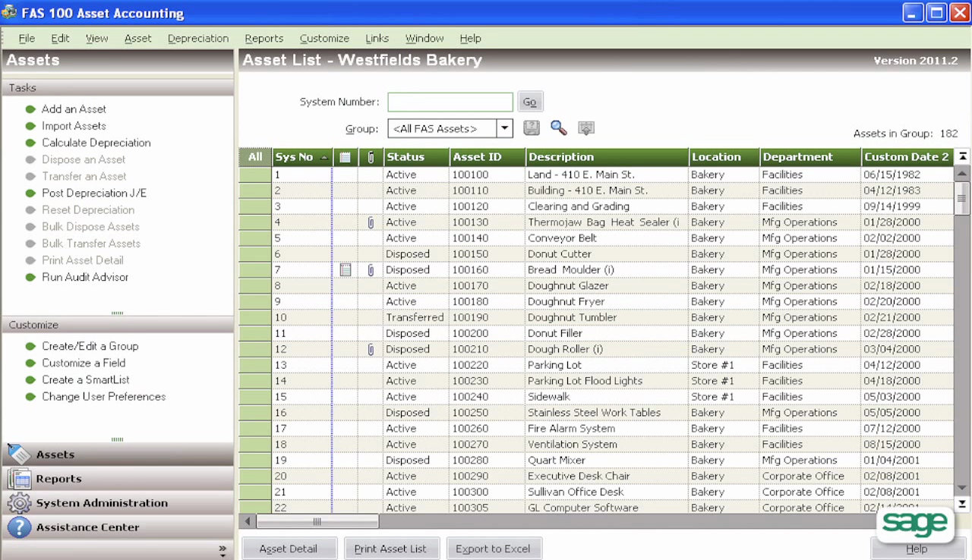
Task: Click the vertical scrollbar thumb
Action: (x=962, y=198)
